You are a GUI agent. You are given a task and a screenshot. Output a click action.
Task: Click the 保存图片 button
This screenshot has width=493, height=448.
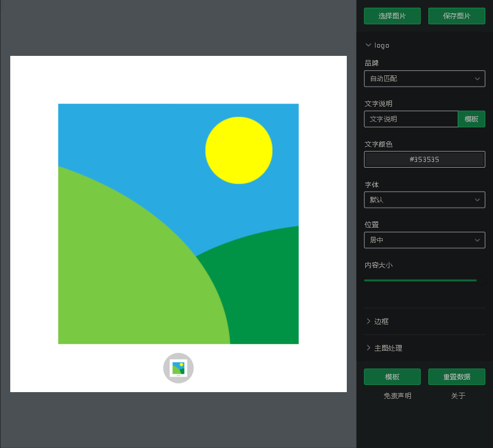[457, 16]
